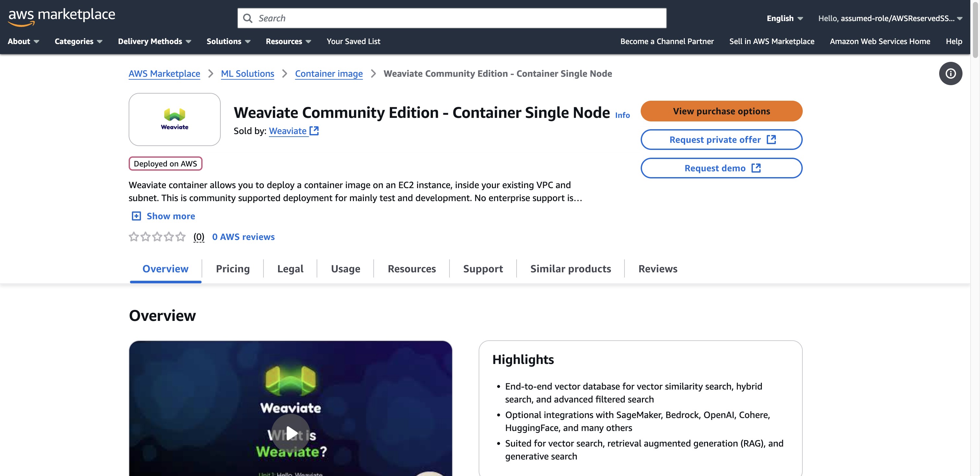Screen dimensions: 980x476
Task: Open Similar products tab
Action: tap(570, 269)
